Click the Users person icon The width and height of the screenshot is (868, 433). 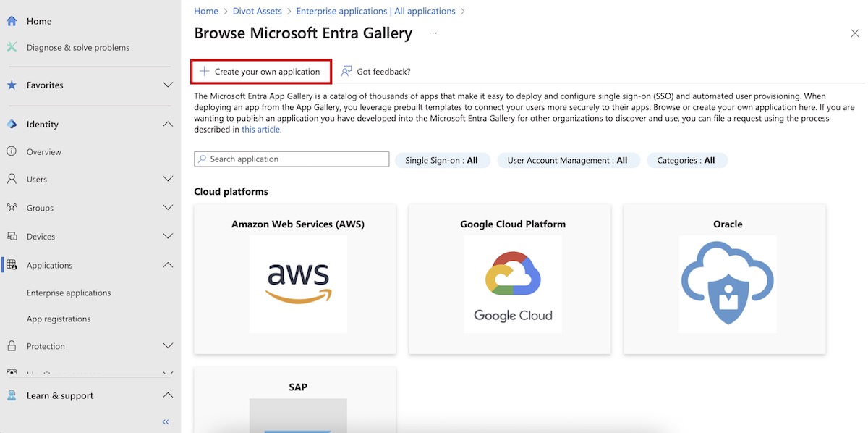coord(12,179)
